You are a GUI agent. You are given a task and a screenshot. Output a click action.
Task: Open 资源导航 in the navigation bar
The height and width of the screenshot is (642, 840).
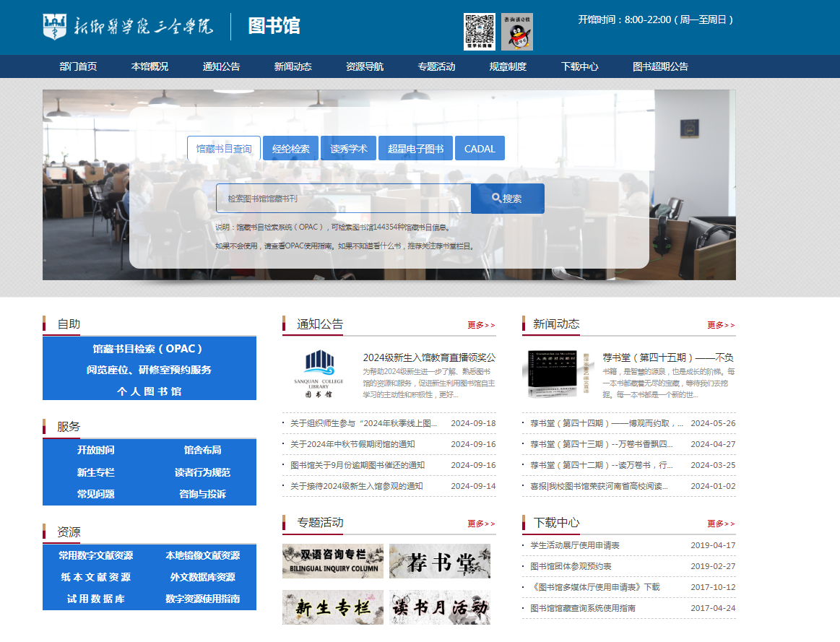pos(365,66)
